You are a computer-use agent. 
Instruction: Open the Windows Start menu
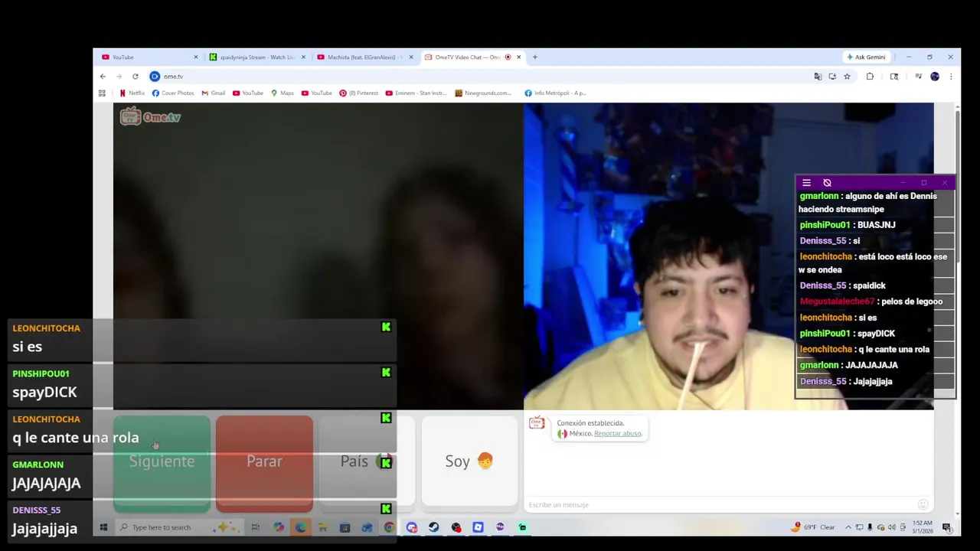point(103,527)
